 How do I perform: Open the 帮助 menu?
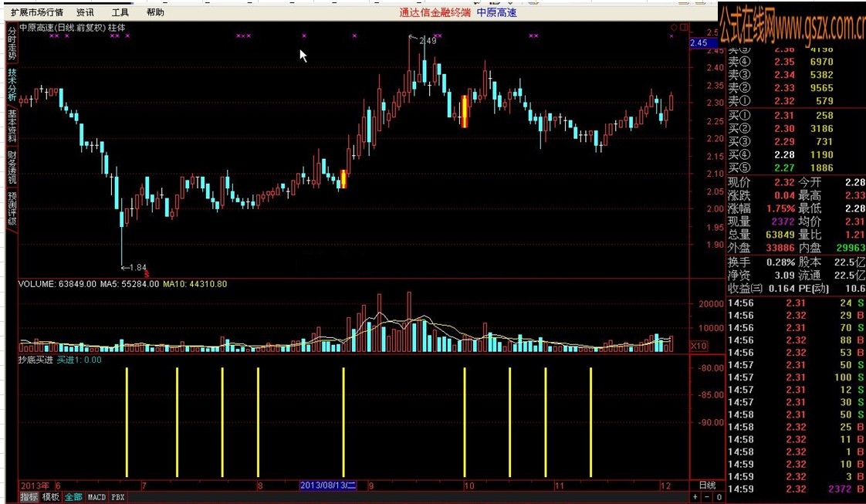(x=155, y=12)
